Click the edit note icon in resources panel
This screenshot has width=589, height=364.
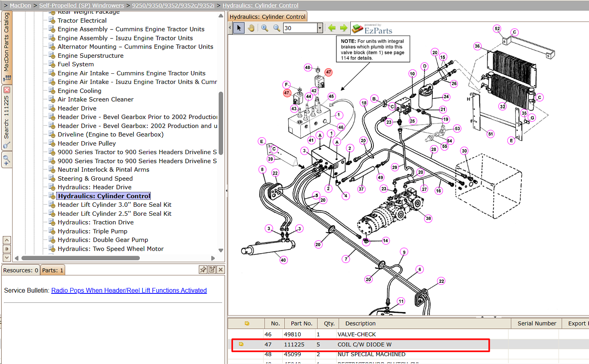pyautogui.click(x=212, y=269)
